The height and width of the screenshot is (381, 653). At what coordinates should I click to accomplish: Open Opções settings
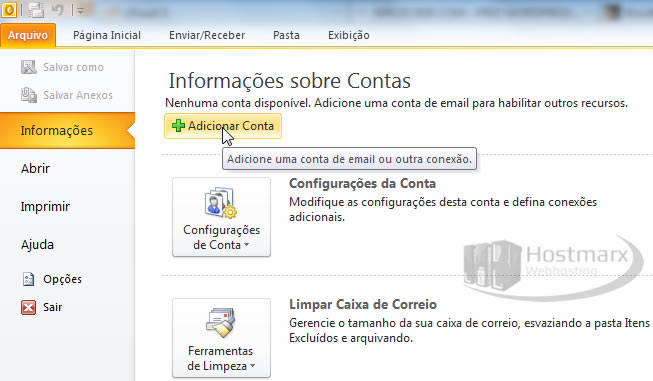tap(62, 279)
